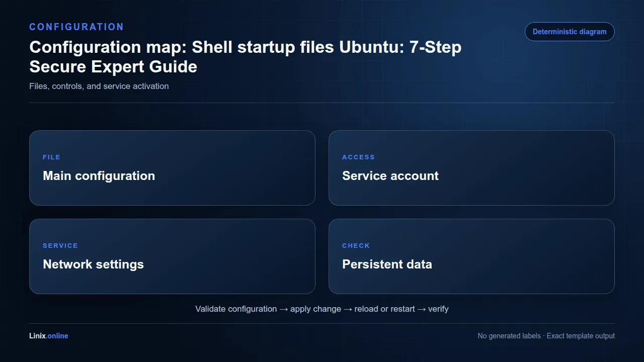The image size is (644, 362).
Task: Click the Linix.online footer link
Action: click(49, 336)
